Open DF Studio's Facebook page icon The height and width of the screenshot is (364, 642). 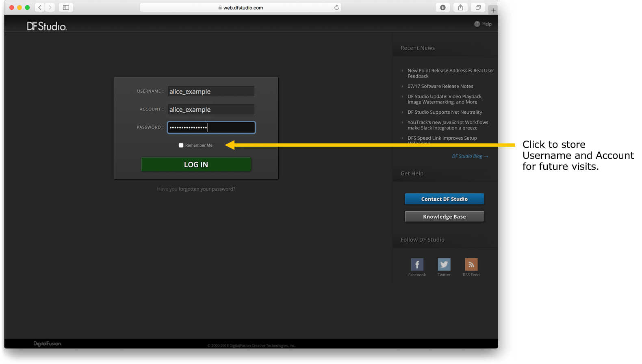(x=417, y=264)
